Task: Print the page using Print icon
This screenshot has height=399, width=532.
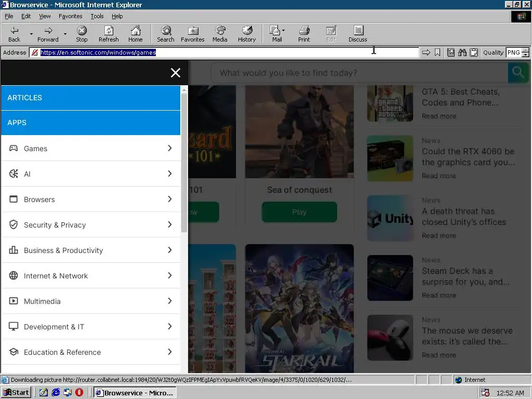Action: click(304, 34)
